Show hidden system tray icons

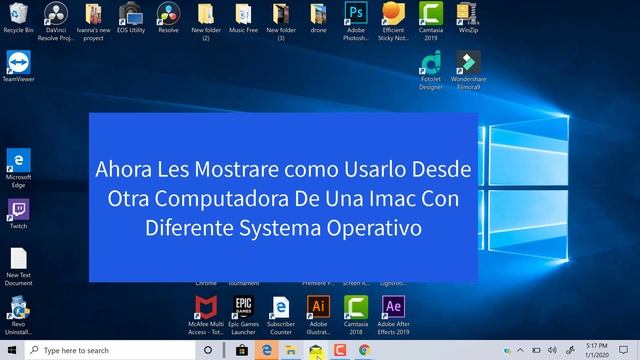coord(520,350)
